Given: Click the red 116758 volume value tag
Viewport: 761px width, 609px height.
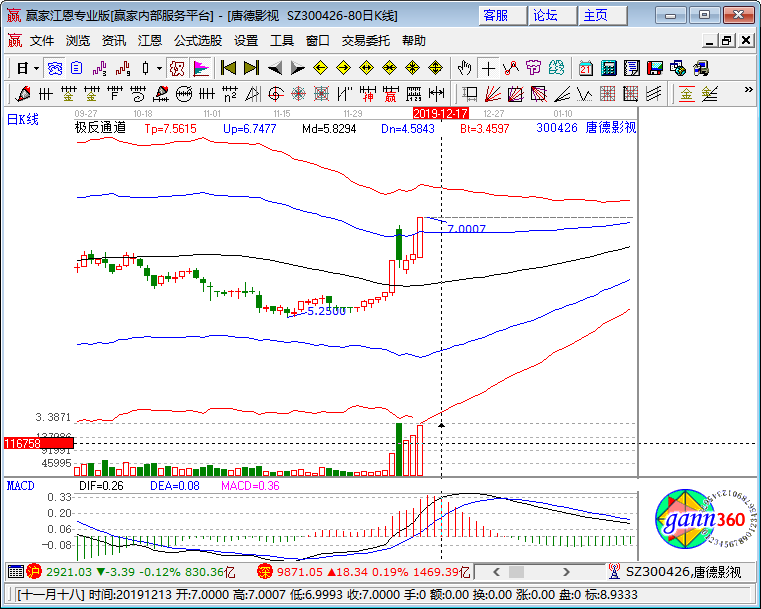Looking at the screenshot, I should coord(39,443).
